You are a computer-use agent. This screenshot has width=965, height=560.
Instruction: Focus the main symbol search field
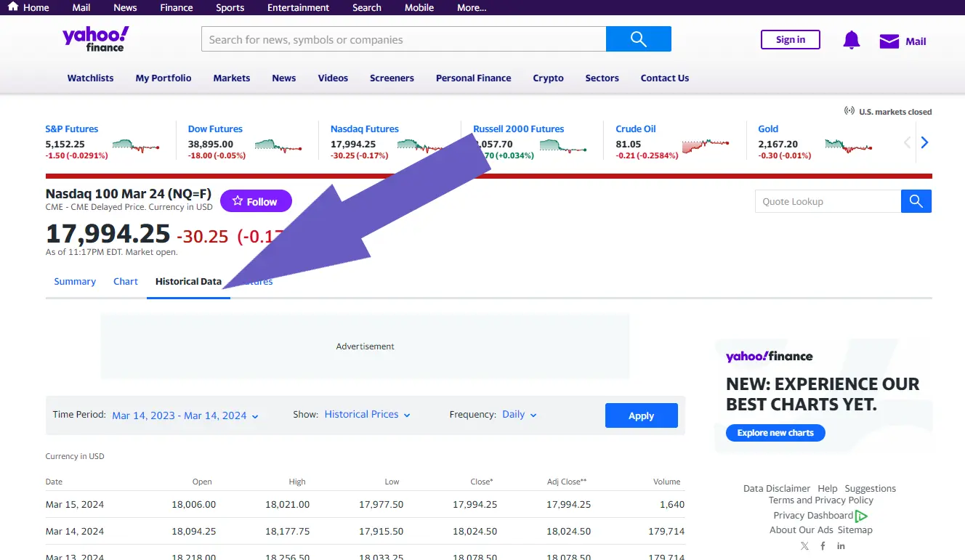[403, 39]
